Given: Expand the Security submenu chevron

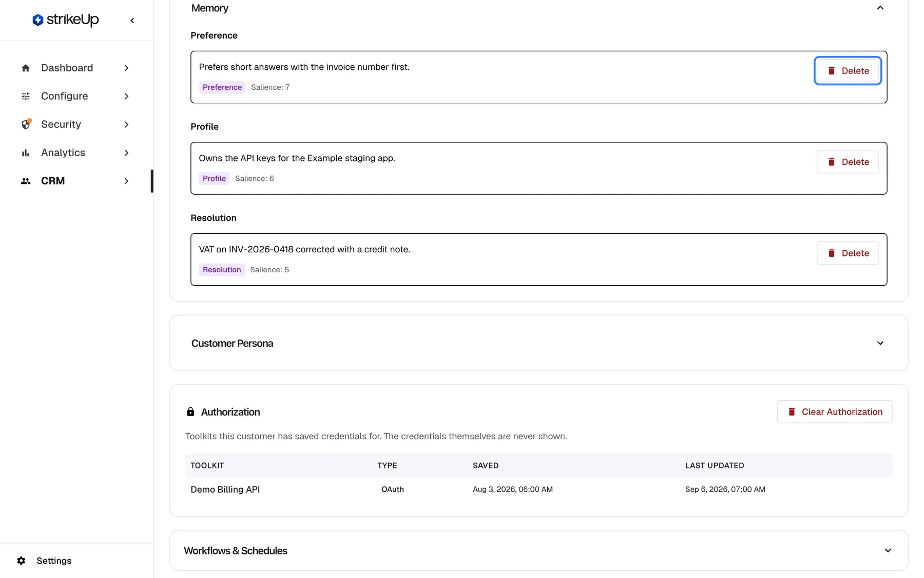Looking at the screenshot, I should tap(126, 124).
